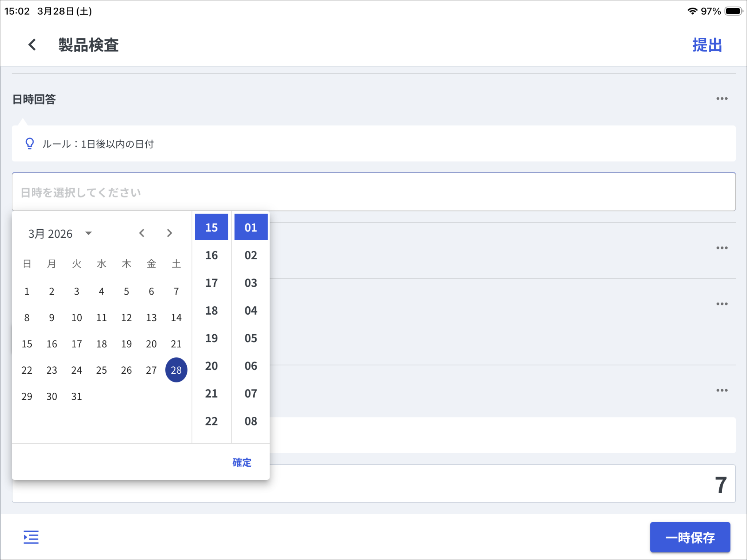The width and height of the screenshot is (747, 560).
Task: Go to next month in calendar
Action: click(169, 233)
